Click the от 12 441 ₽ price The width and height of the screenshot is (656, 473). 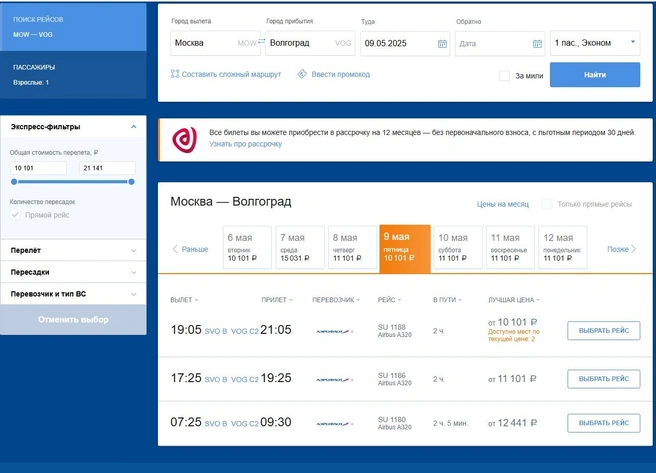pos(512,423)
